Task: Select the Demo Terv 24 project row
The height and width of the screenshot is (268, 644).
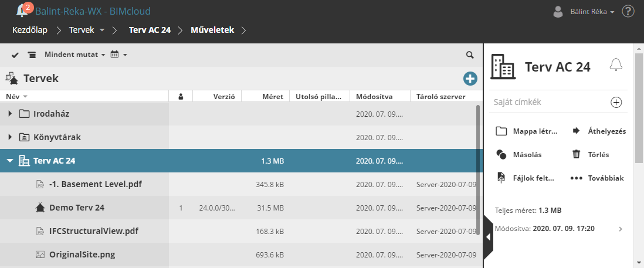Action: coord(76,208)
